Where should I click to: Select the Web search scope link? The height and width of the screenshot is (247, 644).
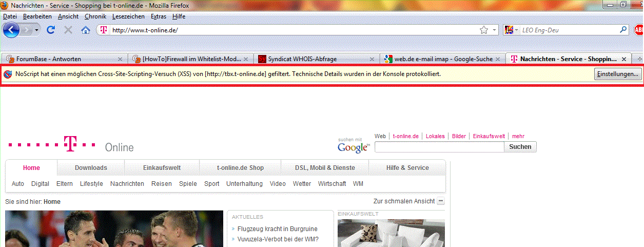click(x=380, y=136)
